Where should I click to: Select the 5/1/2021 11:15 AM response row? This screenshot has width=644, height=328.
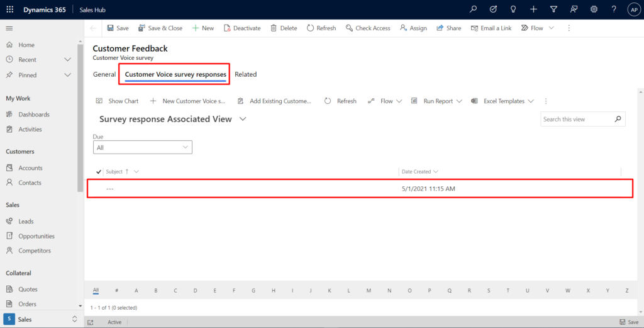pyautogui.click(x=360, y=189)
